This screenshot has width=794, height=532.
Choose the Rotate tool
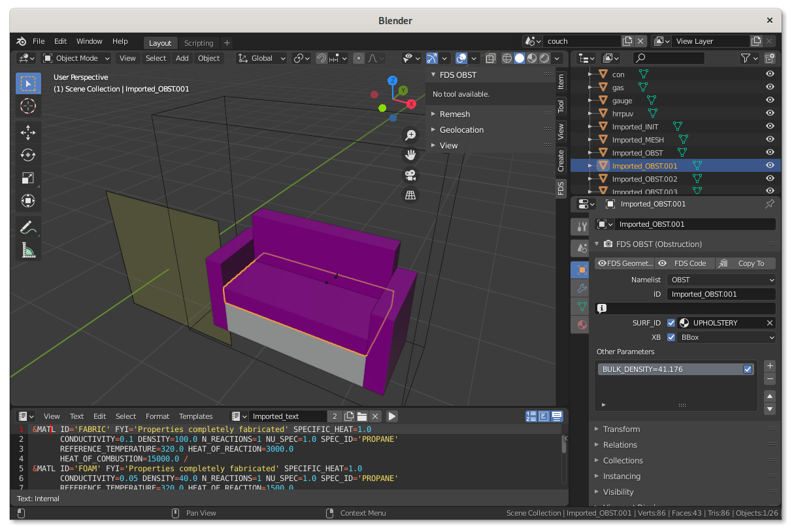tap(28, 155)
